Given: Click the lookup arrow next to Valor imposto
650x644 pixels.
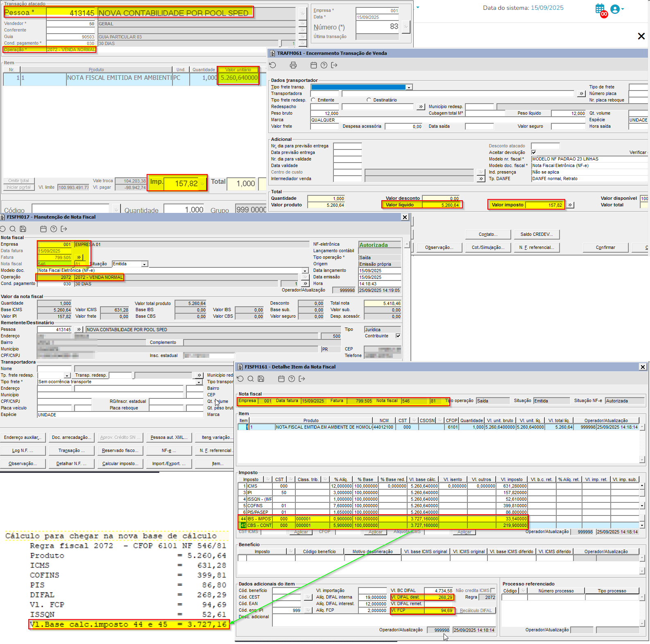Looking at the screenshot, I should tap(570, 205).
